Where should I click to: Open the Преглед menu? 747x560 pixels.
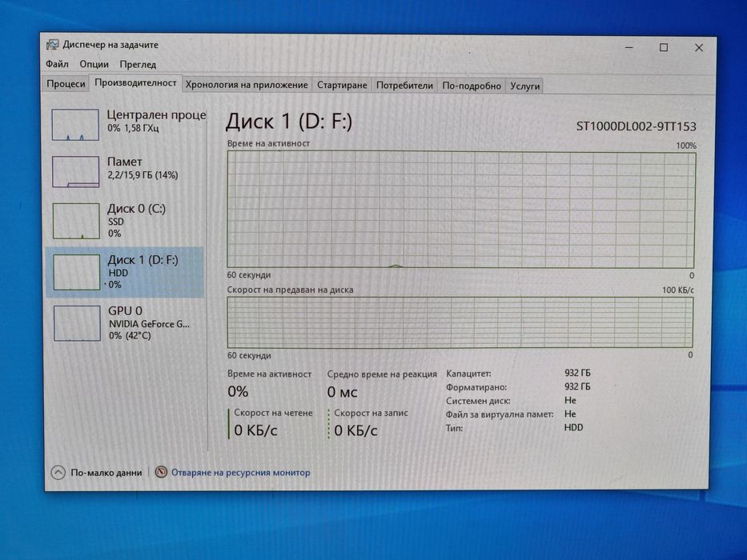coord(138,64)
